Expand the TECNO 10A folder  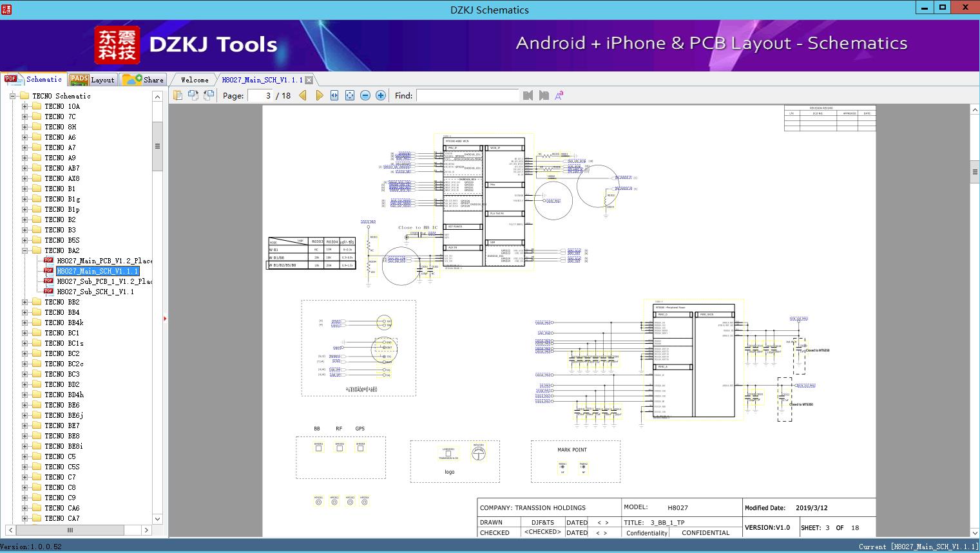coord(25,106)
